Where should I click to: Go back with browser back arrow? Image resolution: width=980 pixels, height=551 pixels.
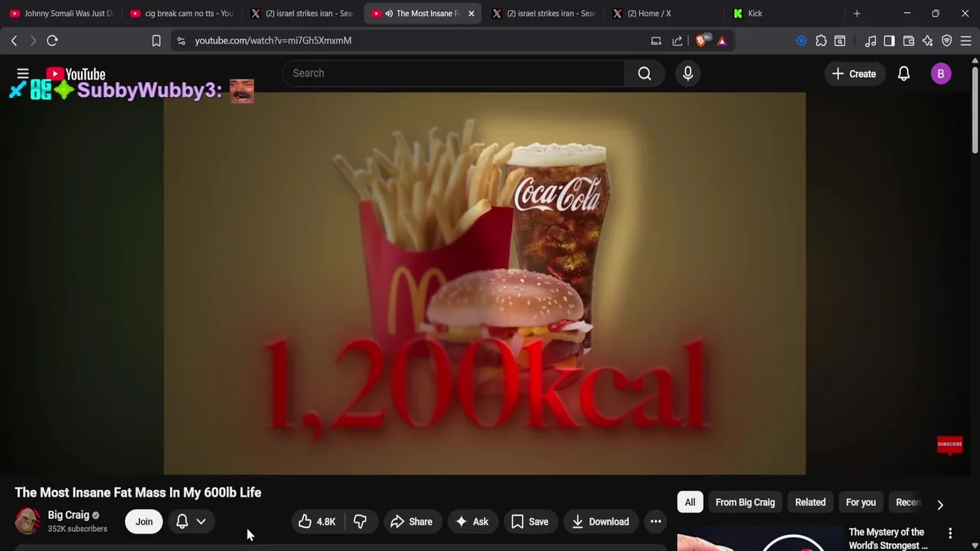pos(14,41)
